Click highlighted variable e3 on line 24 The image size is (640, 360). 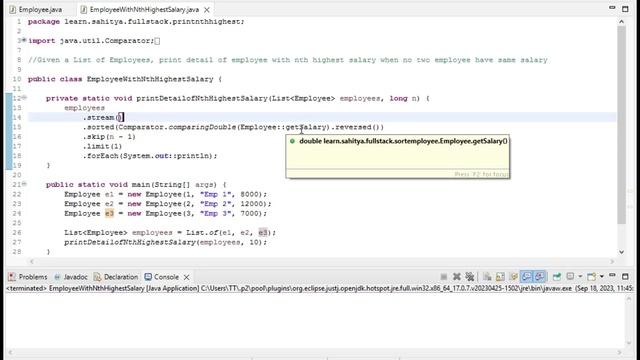point(109,213)
